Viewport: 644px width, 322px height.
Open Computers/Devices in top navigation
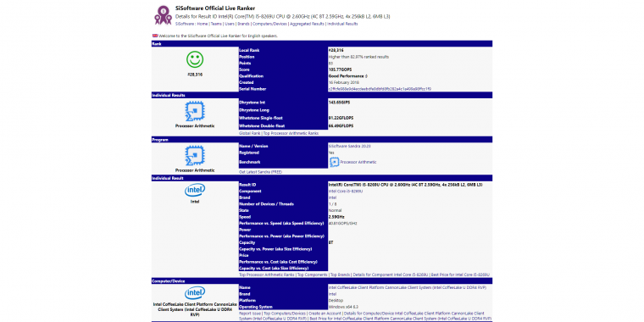click(x=269, y=24)
